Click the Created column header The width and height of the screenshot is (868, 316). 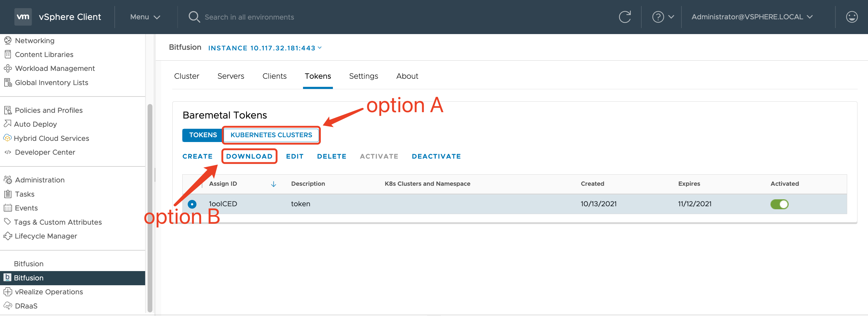tap(592, 184)
